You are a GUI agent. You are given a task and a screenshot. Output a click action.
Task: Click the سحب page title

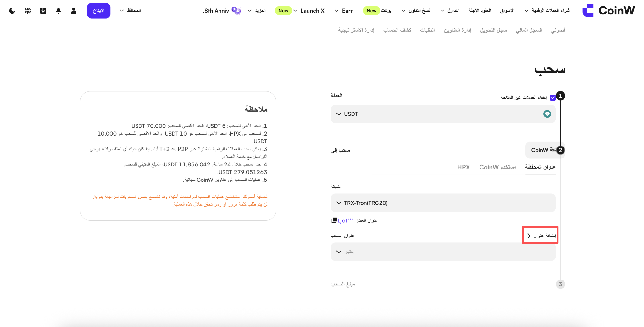coord(550,69)
